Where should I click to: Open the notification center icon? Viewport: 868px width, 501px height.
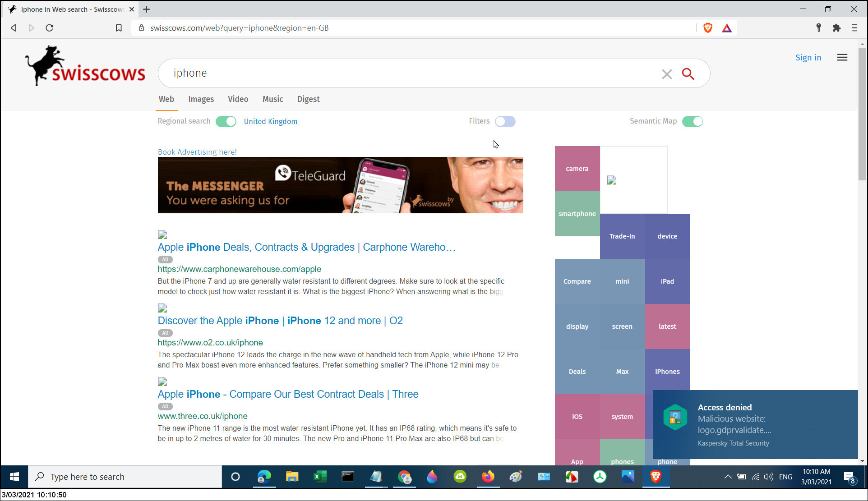point(849,477)
